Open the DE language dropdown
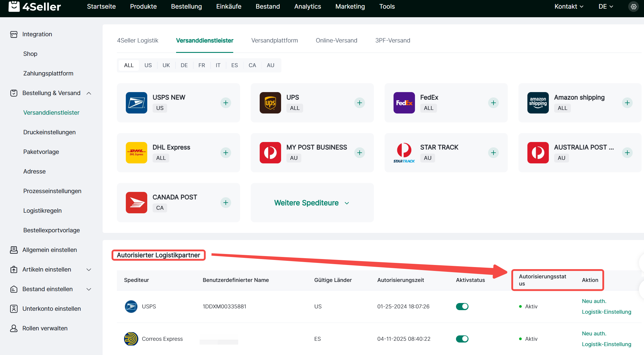 pos(606,7)
